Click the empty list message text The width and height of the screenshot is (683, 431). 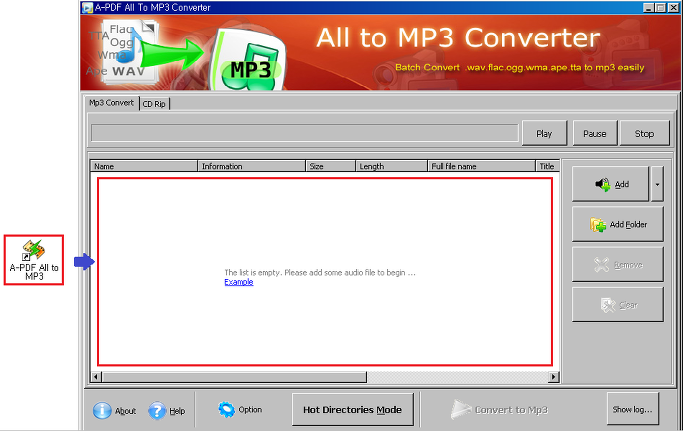320,272
